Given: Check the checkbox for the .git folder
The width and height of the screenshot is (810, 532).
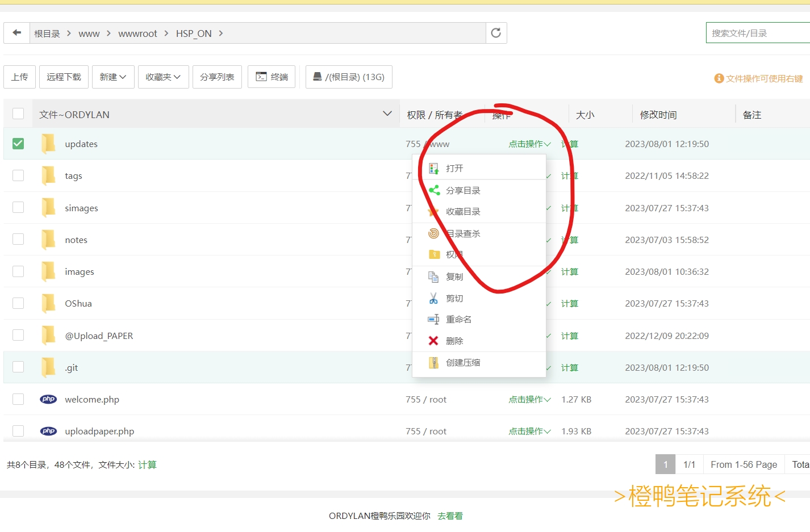Looking at the screenshot, I should pos(18,367).
